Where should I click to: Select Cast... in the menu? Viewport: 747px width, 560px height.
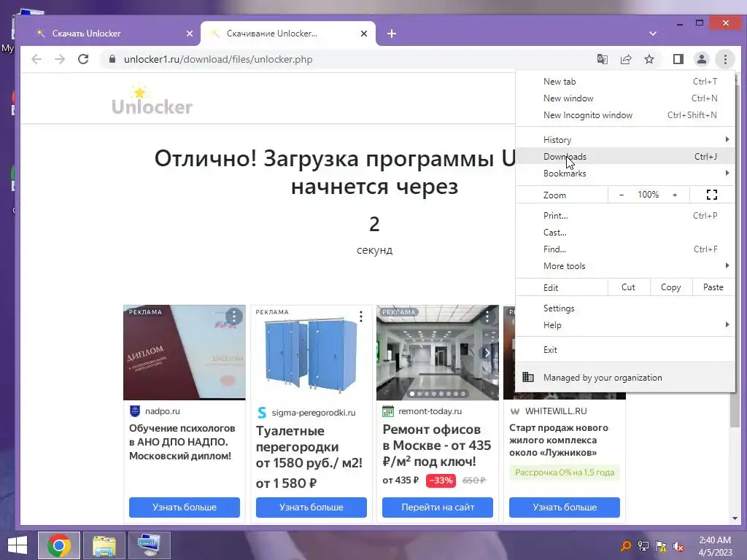pos(625,233)
